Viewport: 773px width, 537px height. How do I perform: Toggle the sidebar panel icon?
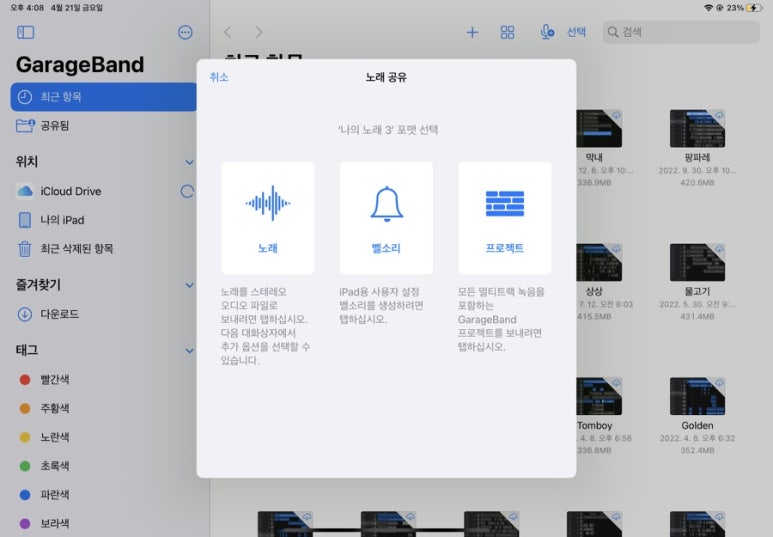tap(26, 33)
